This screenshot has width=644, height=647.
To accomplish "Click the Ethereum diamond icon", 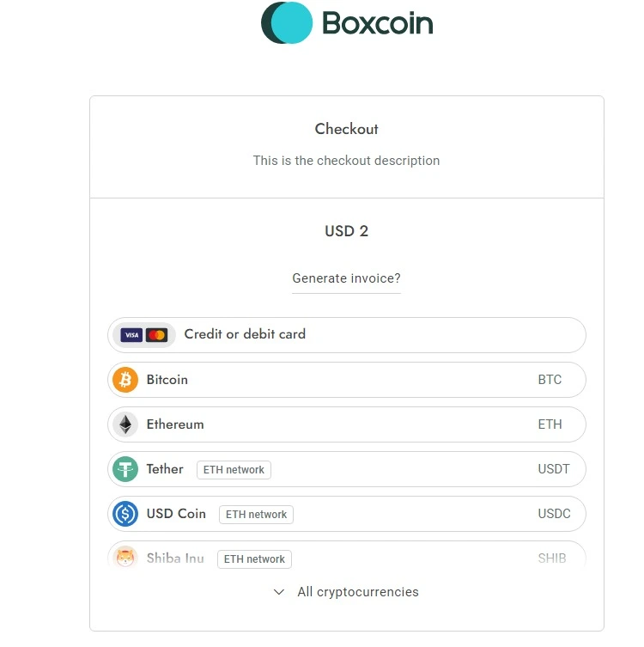I will click(125, 424).
